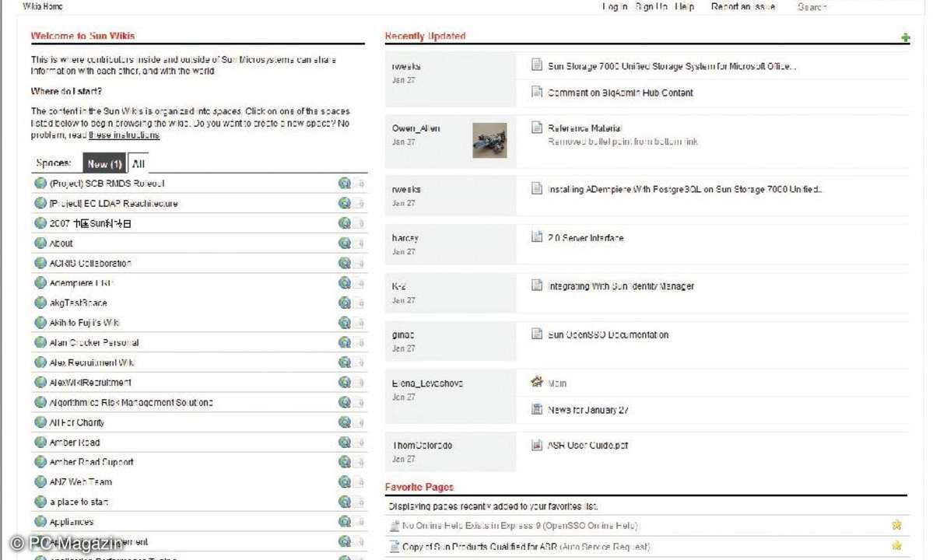Toggle favorite star for No Online Help Exists page
The width and height of the screenshot is (933, 560).
point(896,525)
